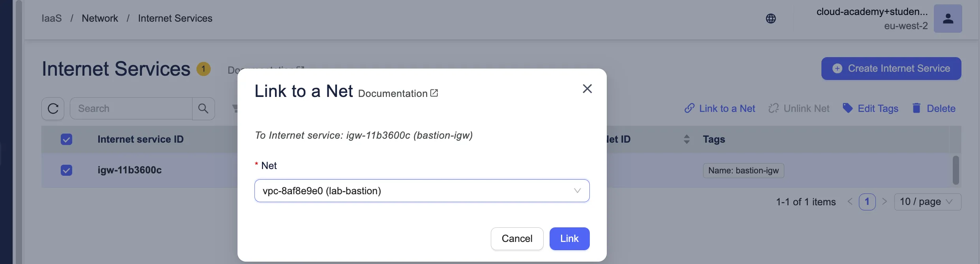Toggle the select-all header checkbox
This screenshot has height=264, width=980.
coord(66,139)
